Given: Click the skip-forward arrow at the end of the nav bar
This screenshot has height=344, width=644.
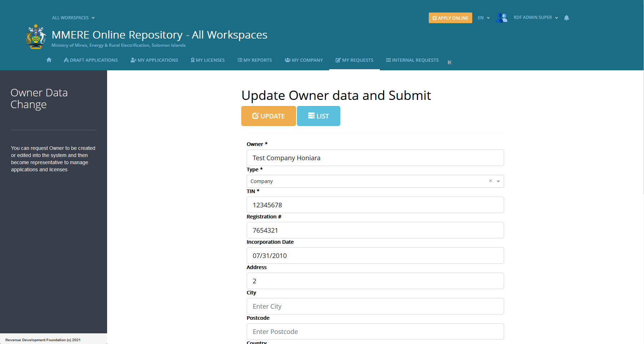Looking at the screenshot, I should click(x=449, y=62).
